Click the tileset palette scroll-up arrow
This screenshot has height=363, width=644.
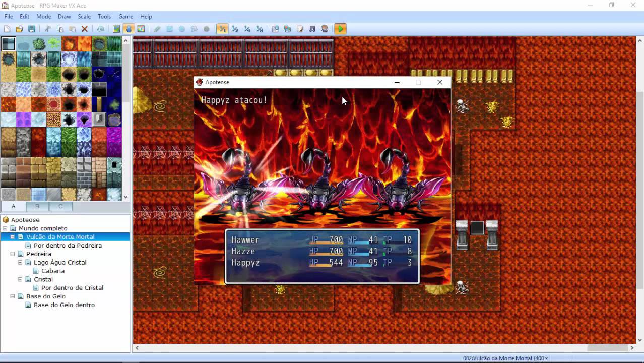(126, 40)
